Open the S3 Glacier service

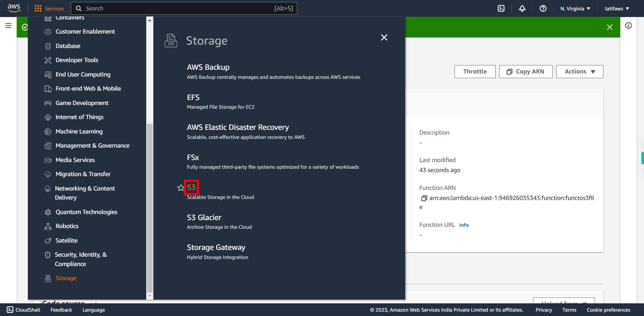[x=204, y=217]
